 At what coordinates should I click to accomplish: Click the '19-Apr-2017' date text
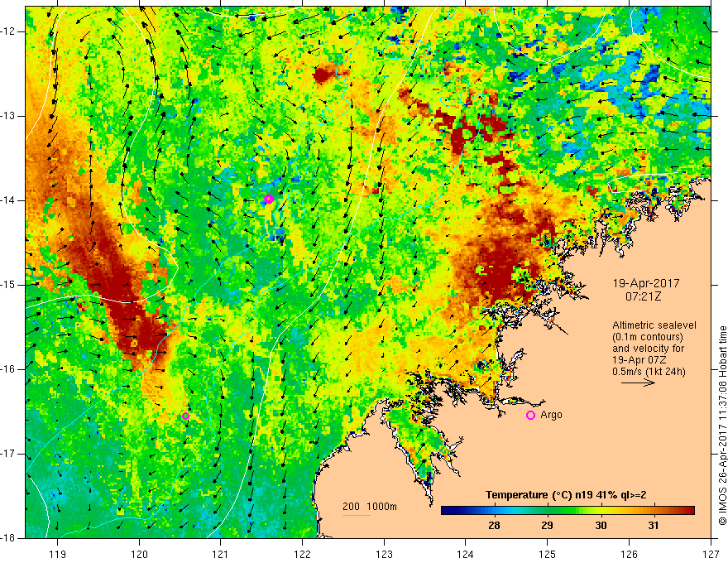coord(646,283)
